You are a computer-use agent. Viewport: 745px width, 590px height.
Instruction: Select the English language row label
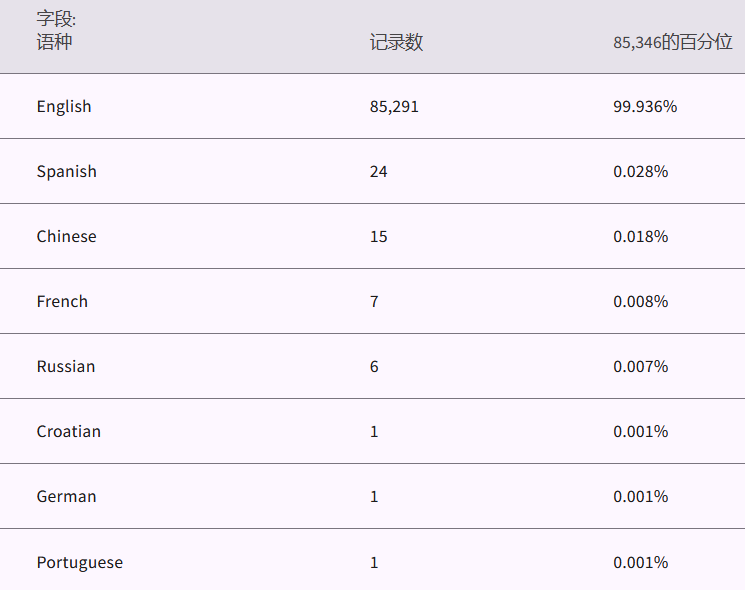point(64,106)
